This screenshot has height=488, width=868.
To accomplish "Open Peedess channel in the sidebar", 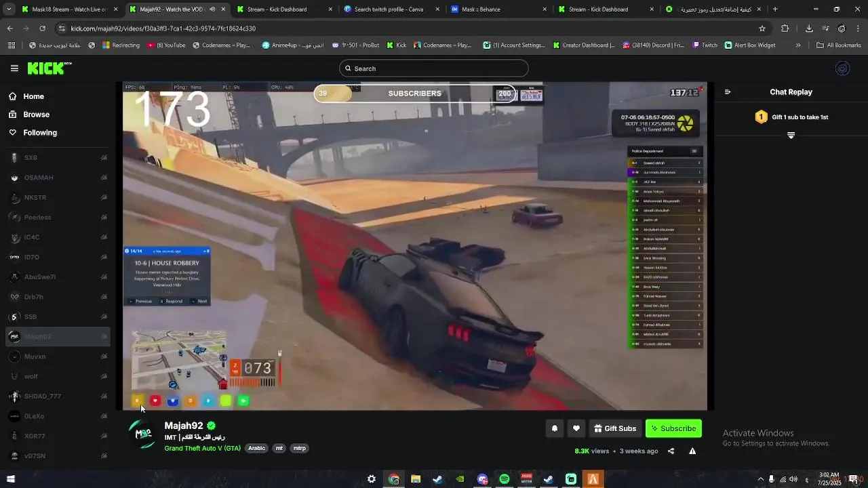I will tap(58, 218).
